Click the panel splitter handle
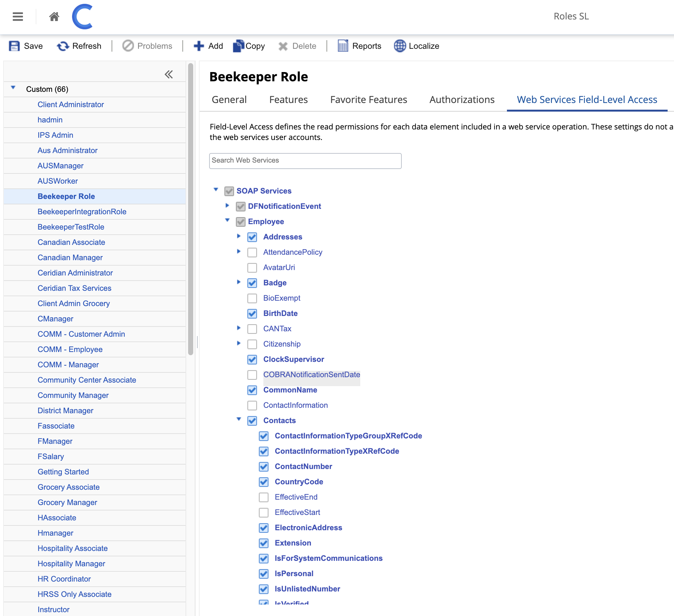The height and width of the screenshot is (616, 674). (x=197, y=342)
